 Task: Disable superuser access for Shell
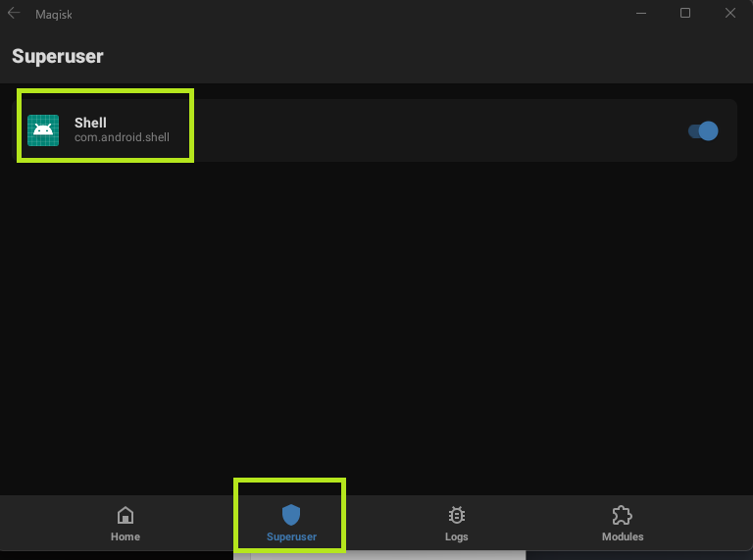[x=703, y=130]
